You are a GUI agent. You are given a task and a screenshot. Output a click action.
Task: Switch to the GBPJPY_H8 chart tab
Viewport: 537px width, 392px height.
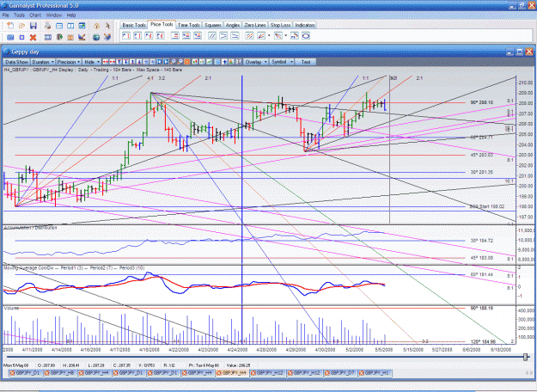coord(61,373)
